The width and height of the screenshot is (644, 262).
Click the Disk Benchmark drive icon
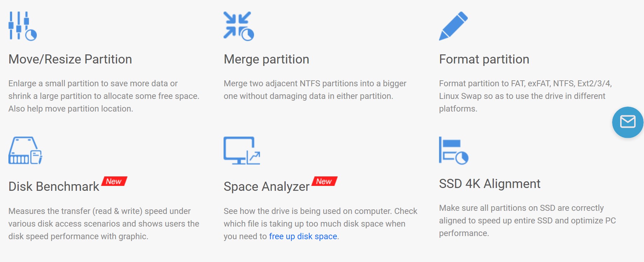[x=25, y=150]
